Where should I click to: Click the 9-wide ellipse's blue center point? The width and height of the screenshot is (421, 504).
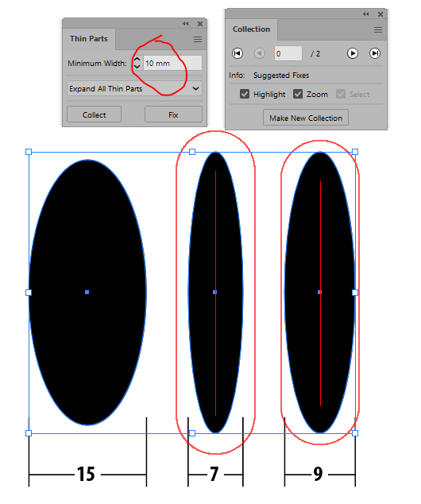319,293
